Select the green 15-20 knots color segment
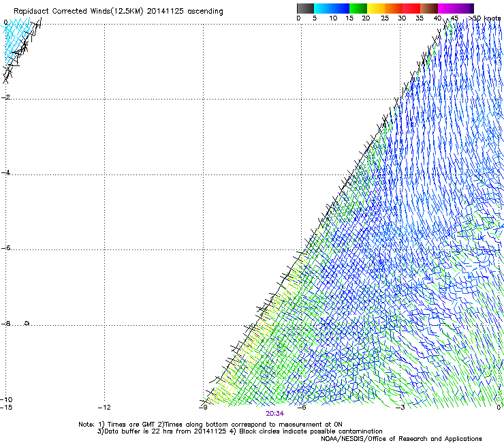504x443 pixels. [x=358, y=8]
